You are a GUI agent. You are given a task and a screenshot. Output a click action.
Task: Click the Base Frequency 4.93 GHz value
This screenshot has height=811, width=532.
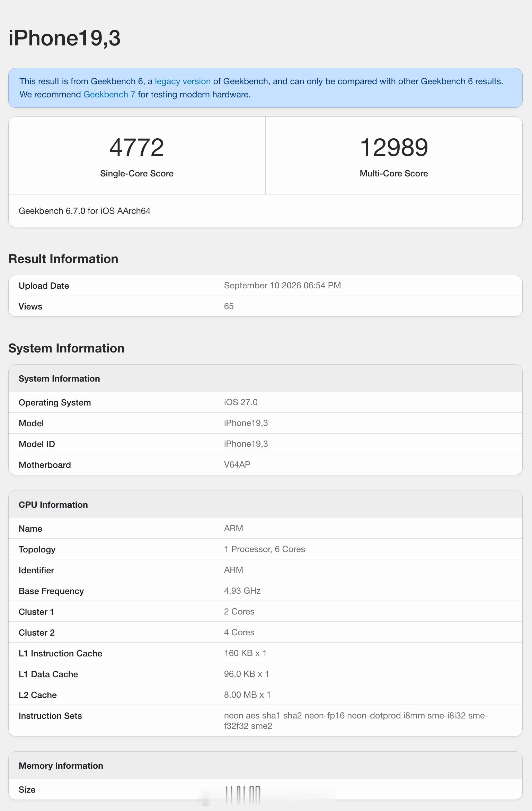tap(242, 591)
